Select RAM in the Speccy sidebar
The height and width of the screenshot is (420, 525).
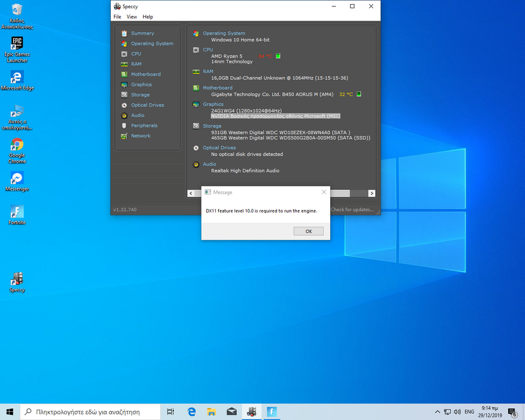tap(136, 64)
